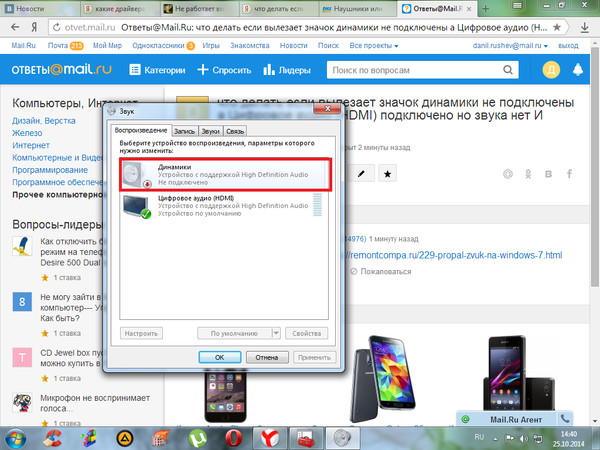The height and width of the screenshot is (450, 600).
Task: Open "Лидеры" page
Action: [287, 70]
